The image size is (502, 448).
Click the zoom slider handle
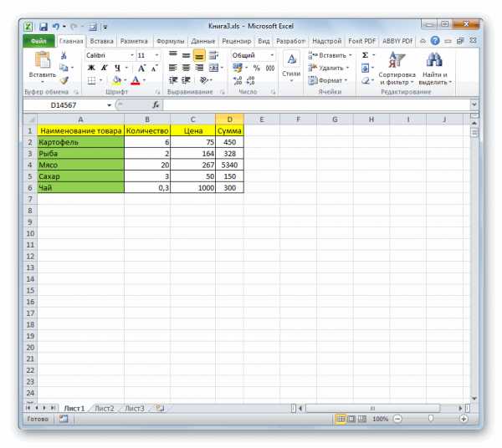click(431, 419)
